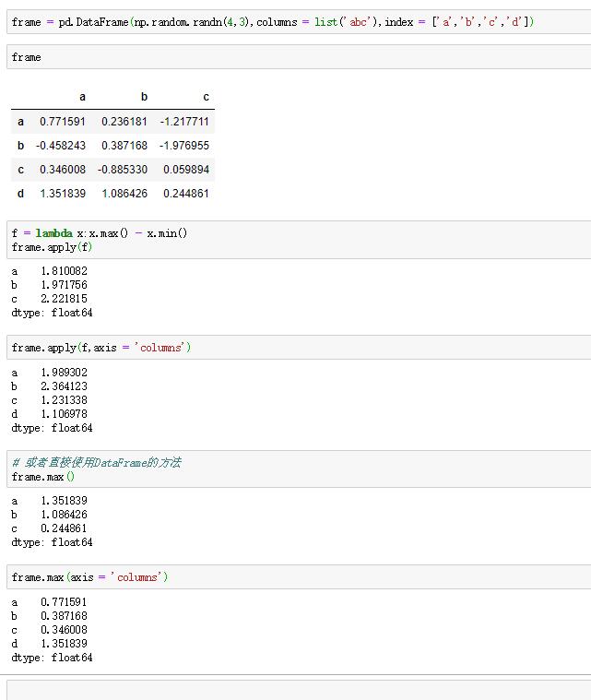Click the frame.max() code line

[43, 477]
